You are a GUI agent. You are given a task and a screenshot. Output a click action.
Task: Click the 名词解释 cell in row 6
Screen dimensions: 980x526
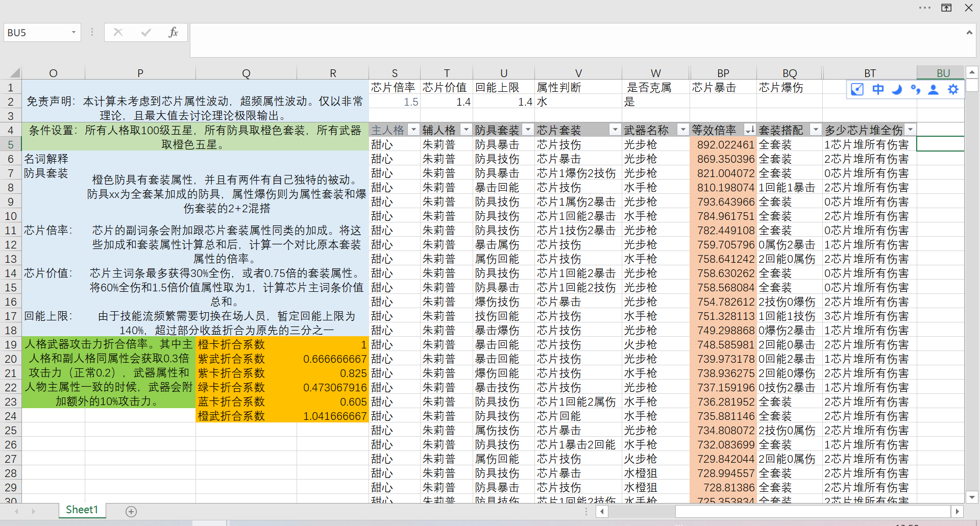point(53,159)
